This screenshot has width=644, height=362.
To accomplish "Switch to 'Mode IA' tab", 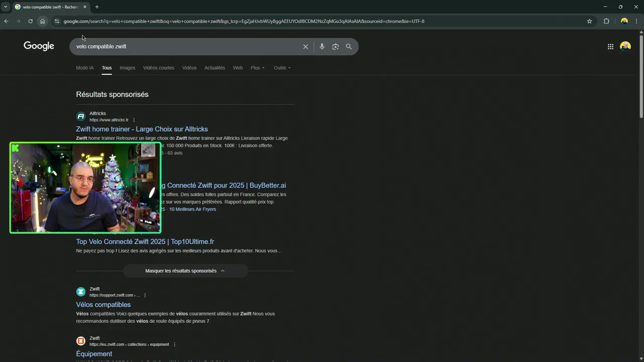I will coord(85,68).
